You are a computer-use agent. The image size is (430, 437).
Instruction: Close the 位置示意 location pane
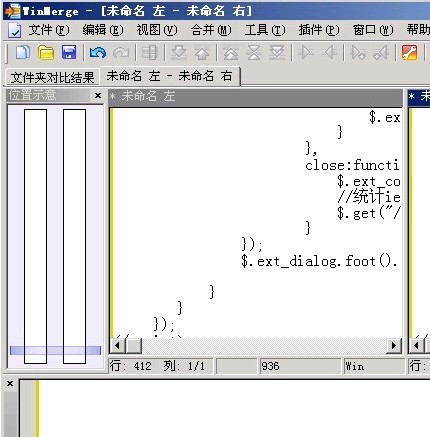point(98,96)
